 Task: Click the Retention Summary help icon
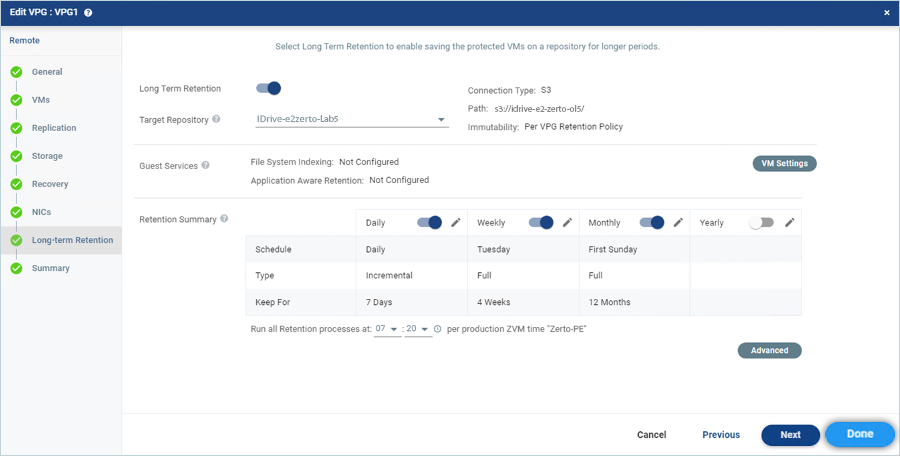224,219
